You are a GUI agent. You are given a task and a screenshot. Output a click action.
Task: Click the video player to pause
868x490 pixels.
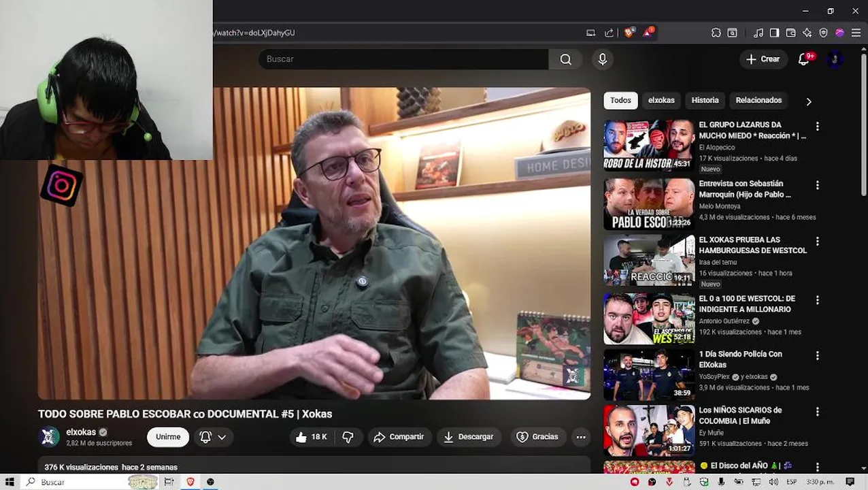[x=314, y=243]
